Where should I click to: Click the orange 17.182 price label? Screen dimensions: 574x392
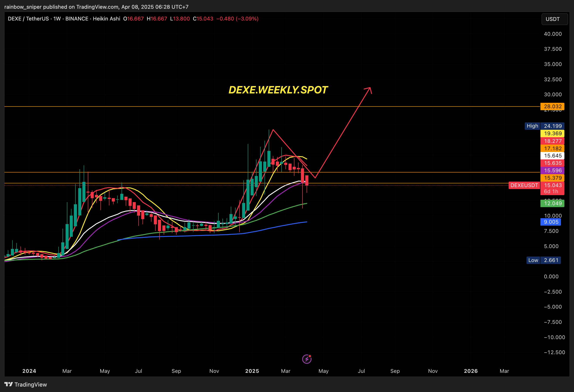click(x=552, y=148)
